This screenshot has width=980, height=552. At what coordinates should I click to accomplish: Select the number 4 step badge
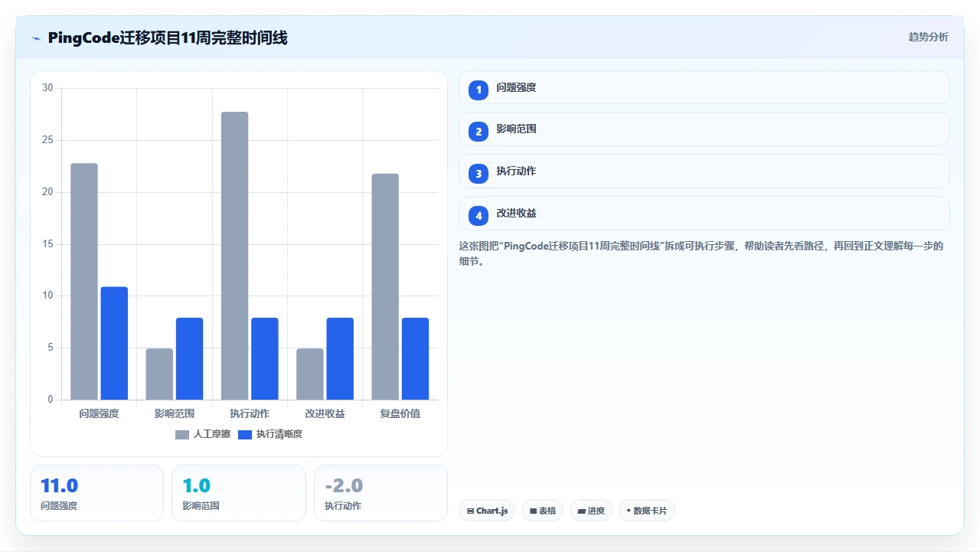pos(479,216)
